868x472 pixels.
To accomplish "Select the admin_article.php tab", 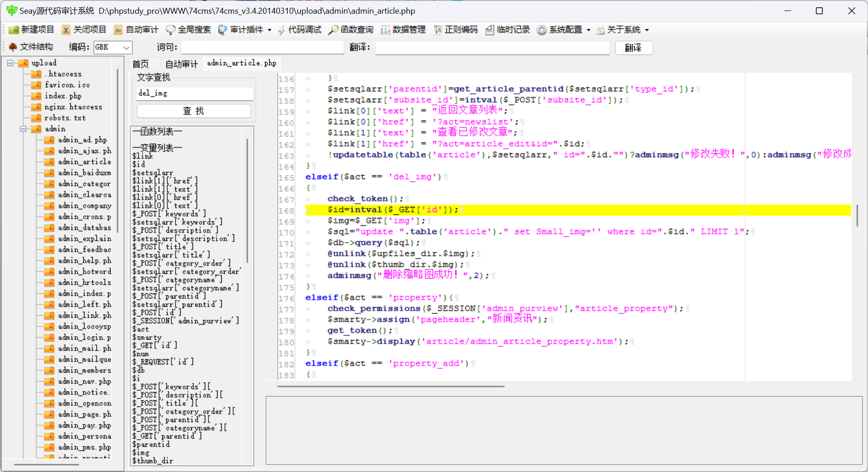I will click(x=241, y=63).
